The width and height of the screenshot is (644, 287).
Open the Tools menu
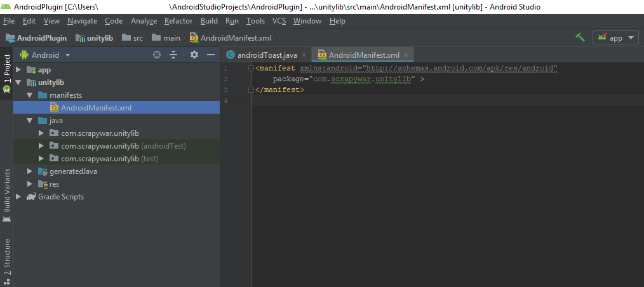click(255, 21)
